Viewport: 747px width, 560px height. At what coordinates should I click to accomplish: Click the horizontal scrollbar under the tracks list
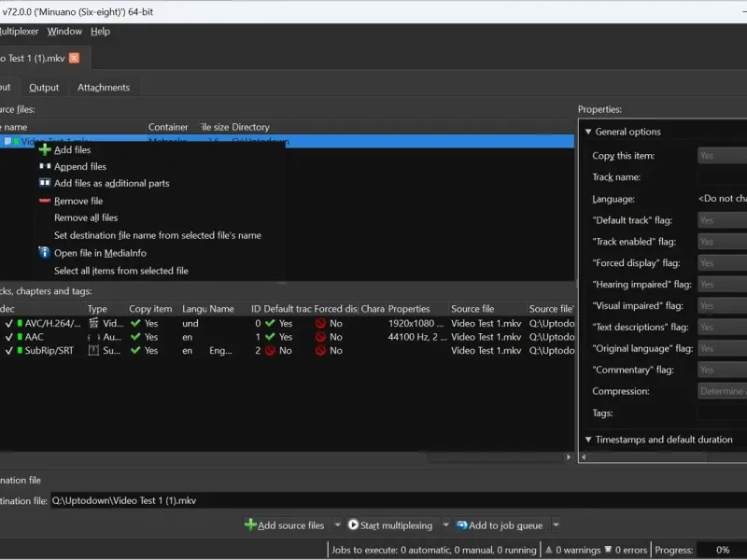pos(280,457)
